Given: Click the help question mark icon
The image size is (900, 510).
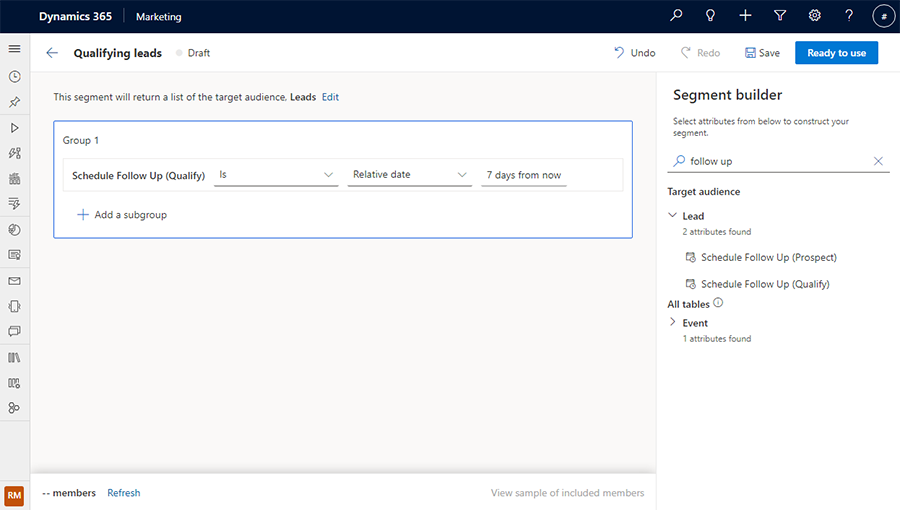Looking at the screenshot, I should (849, 16).
